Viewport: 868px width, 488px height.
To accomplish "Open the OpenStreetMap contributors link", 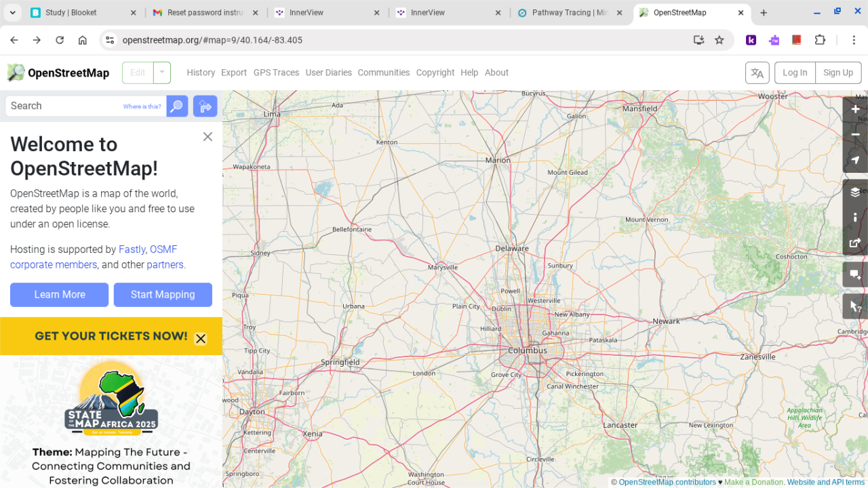I will 667,483.
